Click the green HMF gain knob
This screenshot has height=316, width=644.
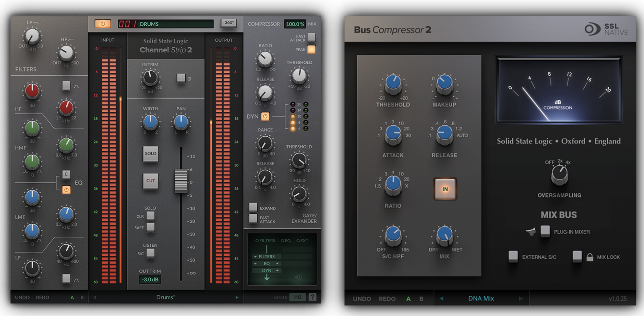32,128
